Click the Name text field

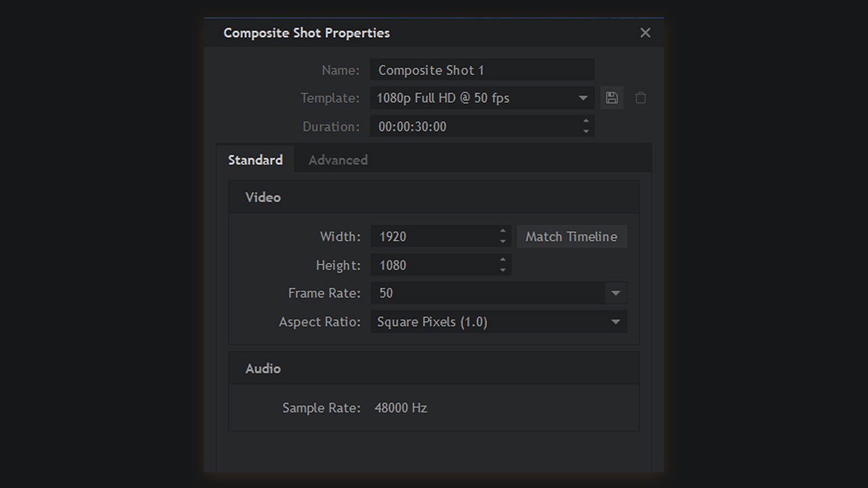pos(481,70)
